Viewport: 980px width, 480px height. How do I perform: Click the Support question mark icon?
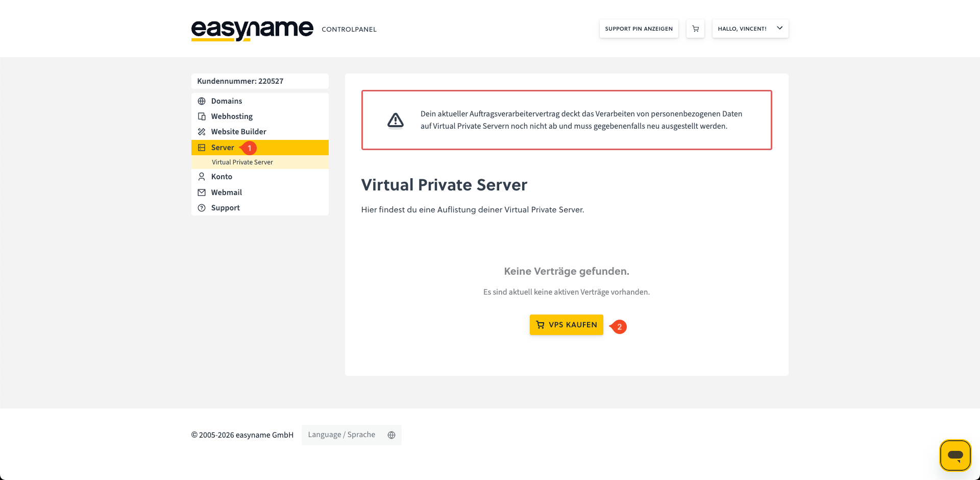[x=202, y=208]
